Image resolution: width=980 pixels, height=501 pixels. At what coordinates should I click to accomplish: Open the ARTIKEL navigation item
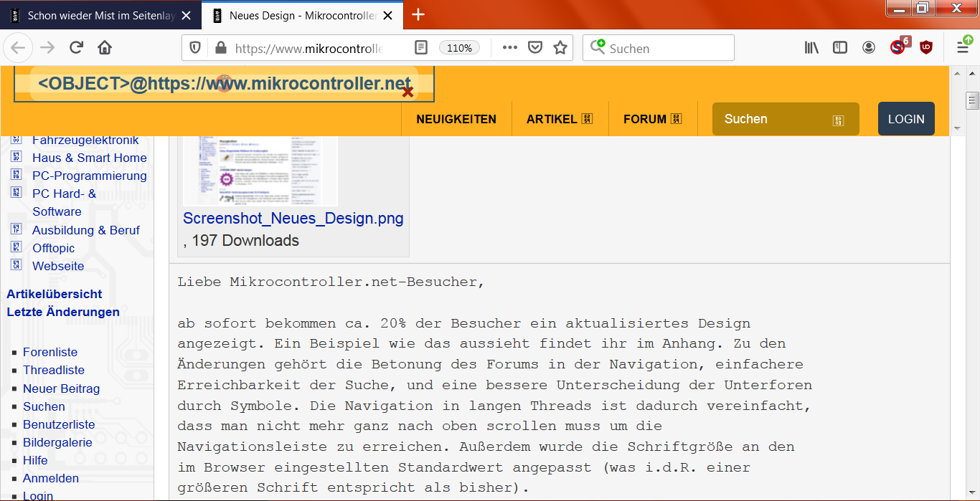pyautogui.click(x=560, y=119)
